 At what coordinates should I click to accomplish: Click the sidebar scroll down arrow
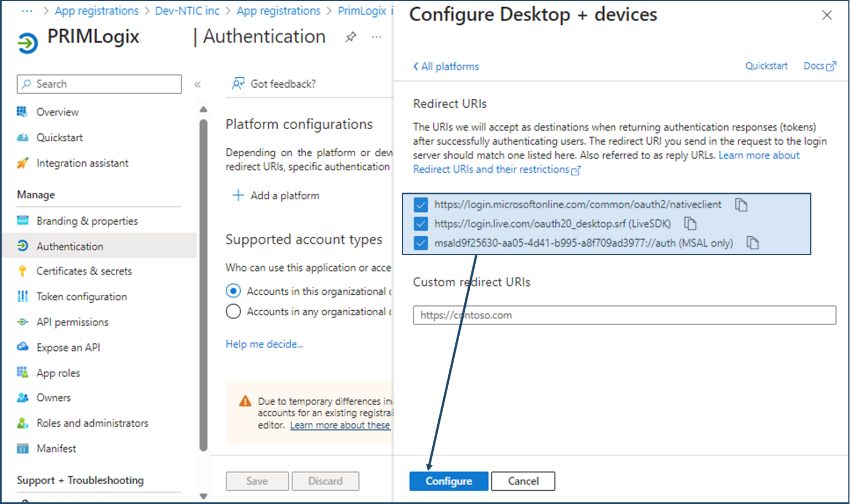[x=203, y=496]
